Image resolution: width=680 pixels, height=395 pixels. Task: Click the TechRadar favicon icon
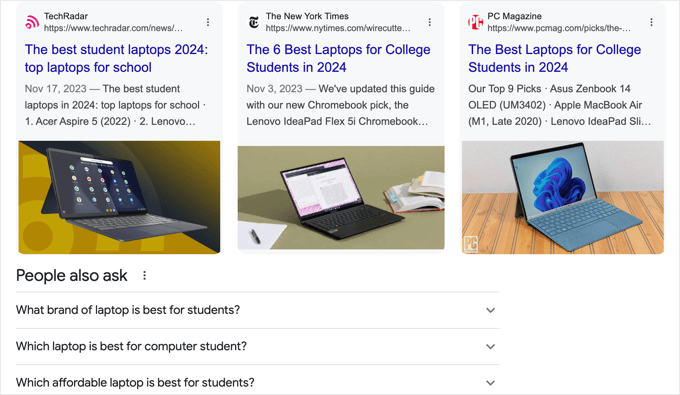pos(32,22)
